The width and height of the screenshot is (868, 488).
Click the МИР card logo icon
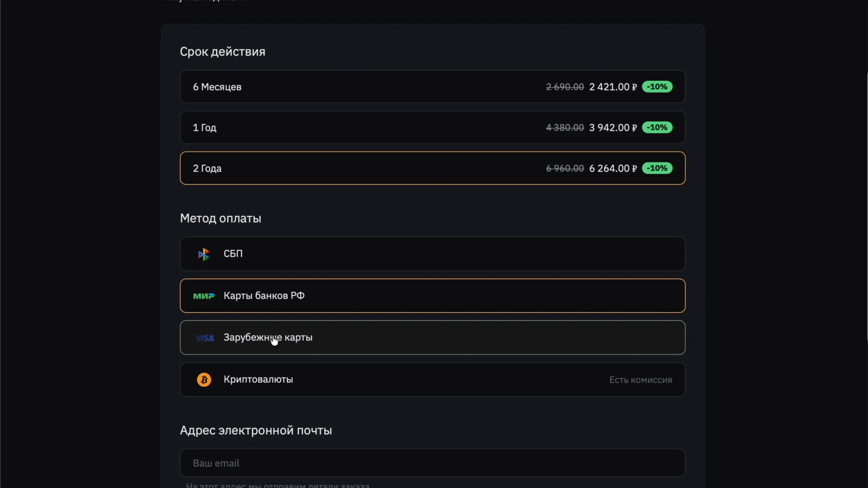coord(204,296)
